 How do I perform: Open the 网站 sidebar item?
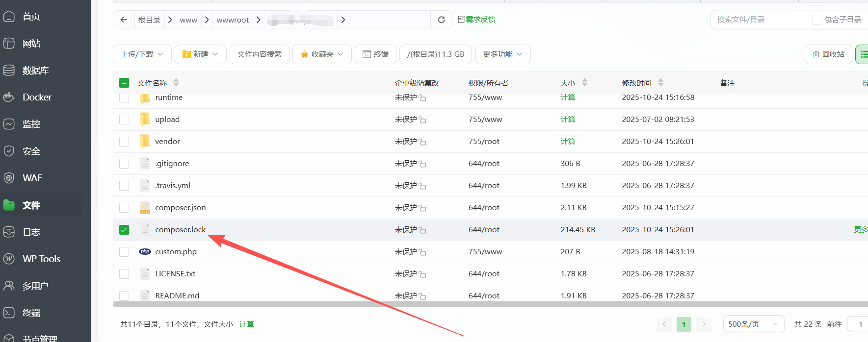coord(31,44)
